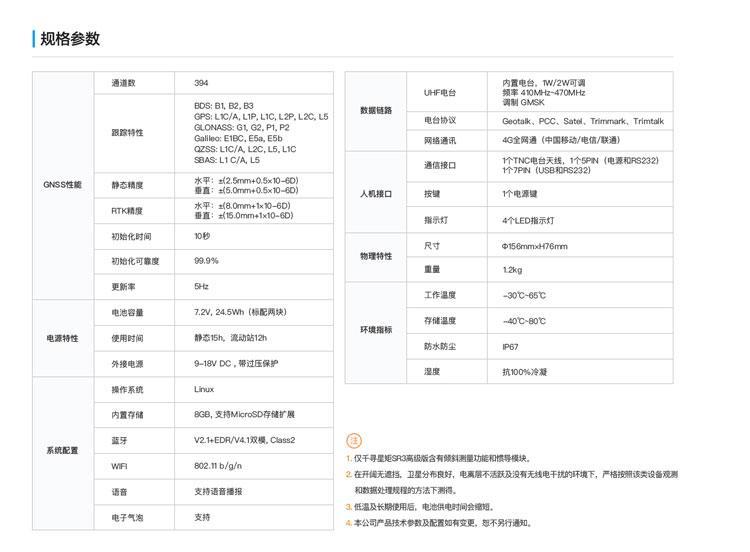Click the 电池容量 label
Screen dimensions: 750x552
click(127, 312)
